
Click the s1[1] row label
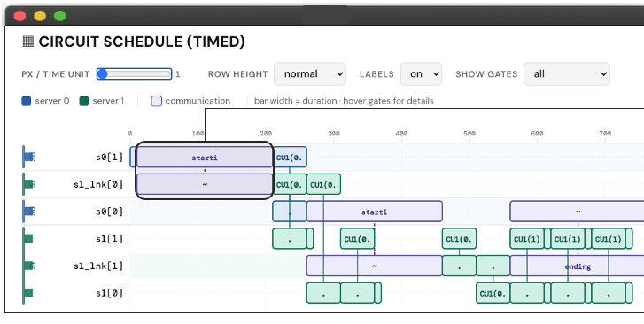109,239
